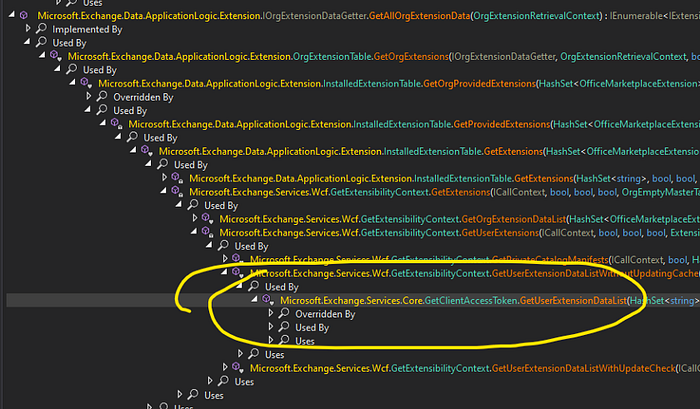
Task: Select InstalledExtensionTable.GetOrgProvidedExtensions method text
Action: (429, 83)
